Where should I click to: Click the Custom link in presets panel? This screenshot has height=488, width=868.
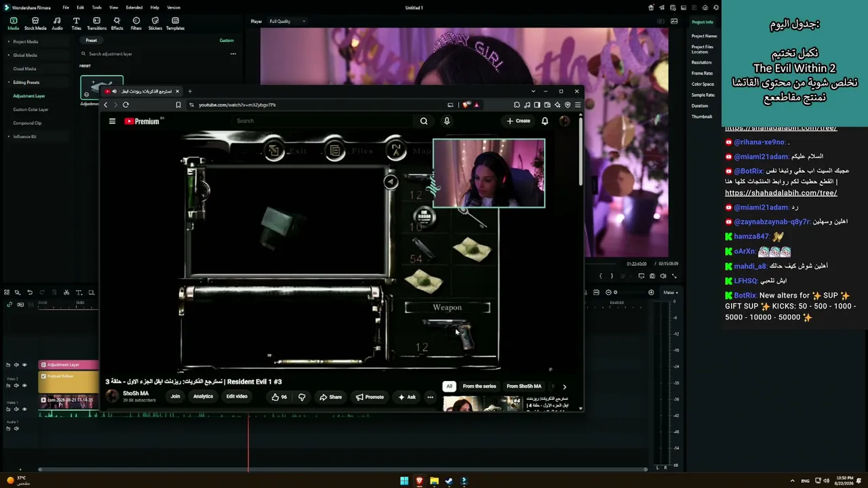pos(226,41)
